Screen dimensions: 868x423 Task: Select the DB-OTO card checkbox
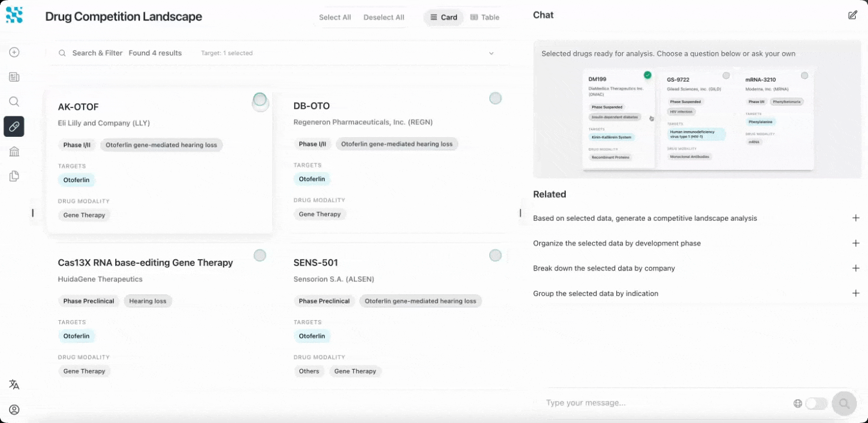click(496, 98)
